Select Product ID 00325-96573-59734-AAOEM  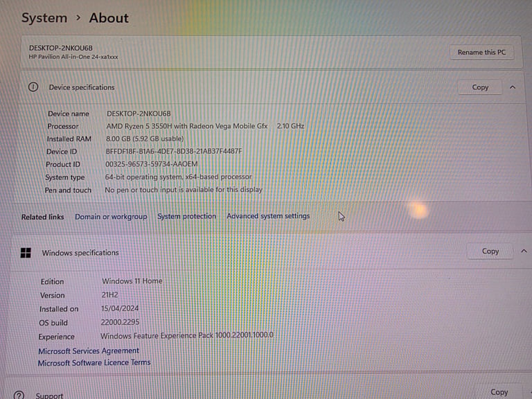[151, 164]
